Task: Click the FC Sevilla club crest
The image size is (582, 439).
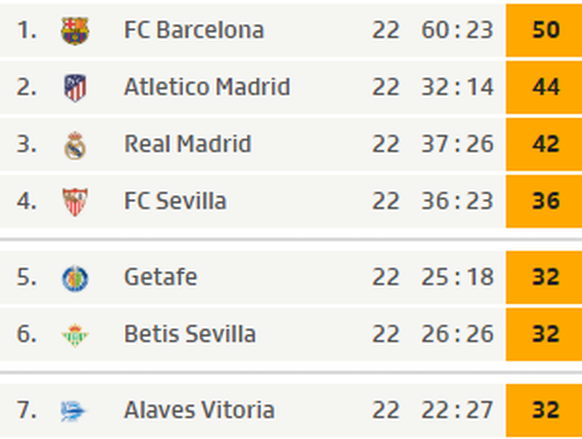Action: (x=75, y=202)
